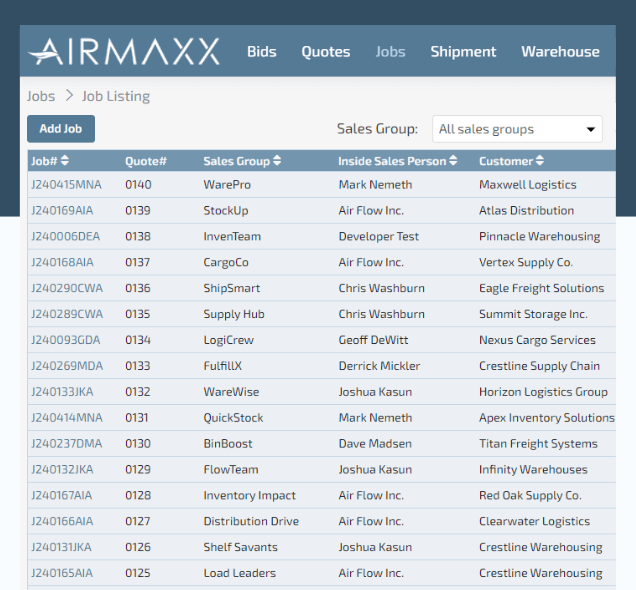Image resolution: width=636 pixels, height=590 pixels.
Task: Click the Quote# column header
Action: click(x=145, y=161)
